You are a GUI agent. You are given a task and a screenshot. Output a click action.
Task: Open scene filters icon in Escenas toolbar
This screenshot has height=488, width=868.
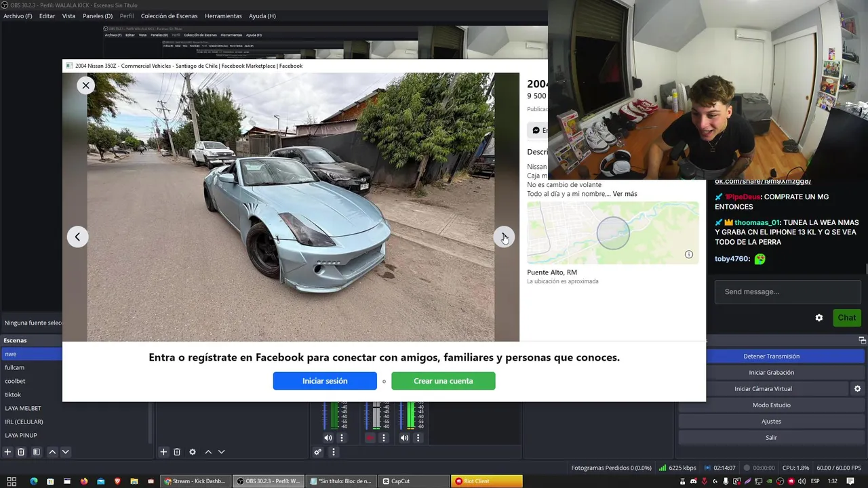(x=37, y=452)
